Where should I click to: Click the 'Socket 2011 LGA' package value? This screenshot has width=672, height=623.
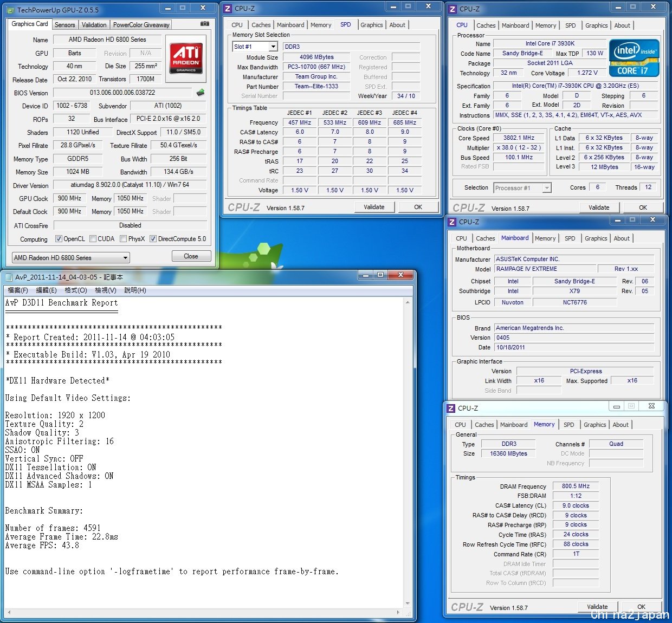[x=550, y=63]
